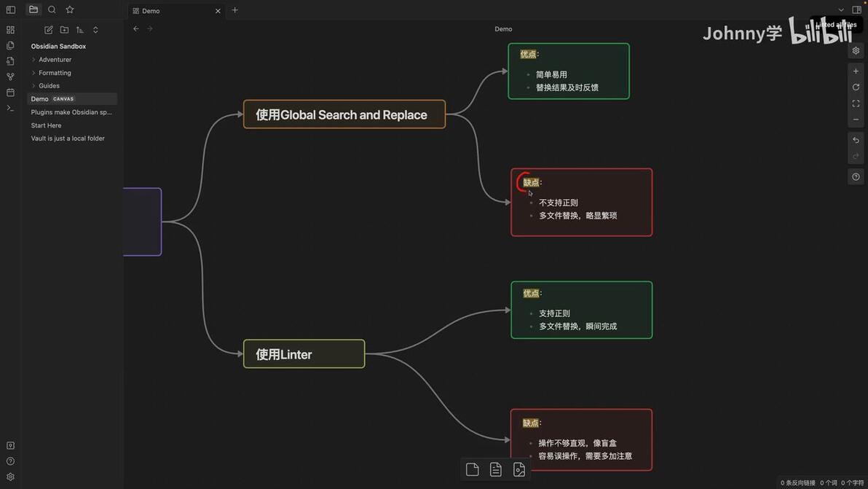
Task: Select green 优点 card with 支持正则
Action: tap(581, 310)
